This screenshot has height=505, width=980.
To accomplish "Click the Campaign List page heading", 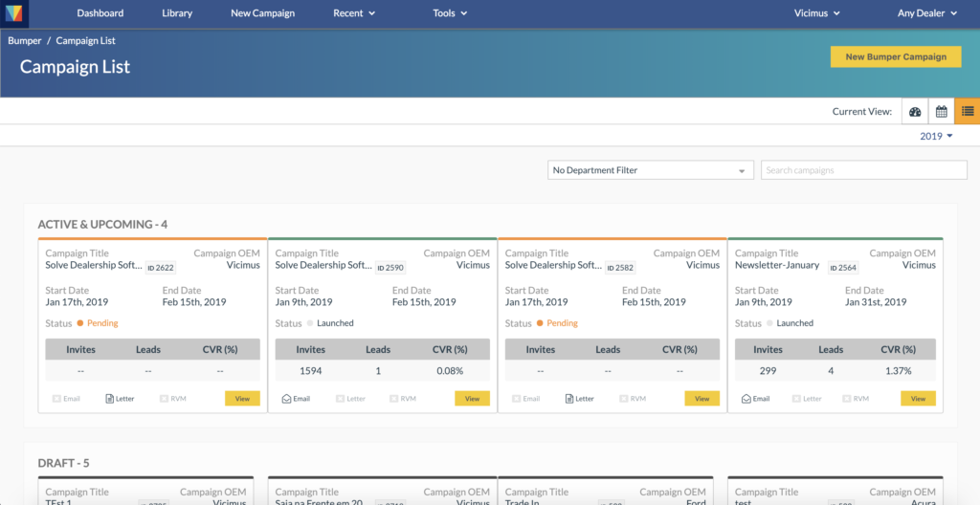I will click(75, 67).
